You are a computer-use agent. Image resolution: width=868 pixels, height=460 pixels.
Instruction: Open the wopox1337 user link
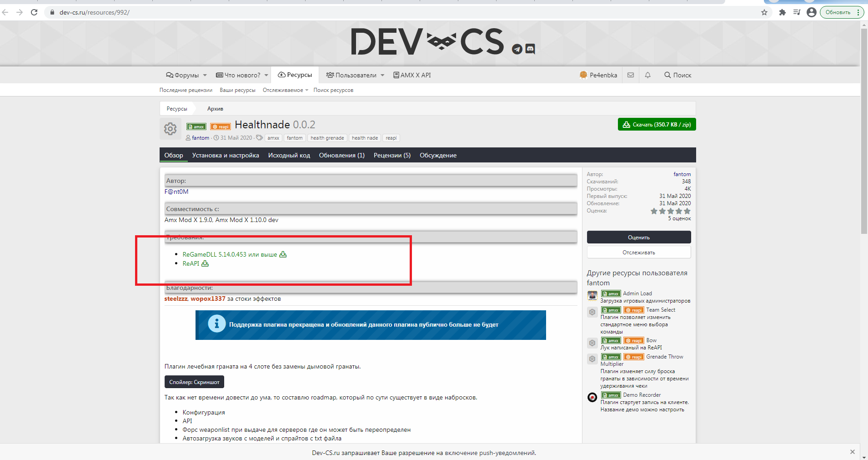[208, 298]
